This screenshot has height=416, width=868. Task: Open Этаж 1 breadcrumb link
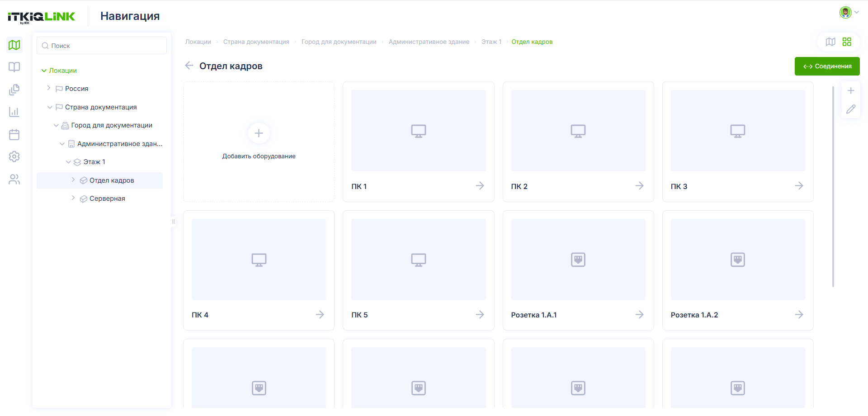click(x=491, y=42)
